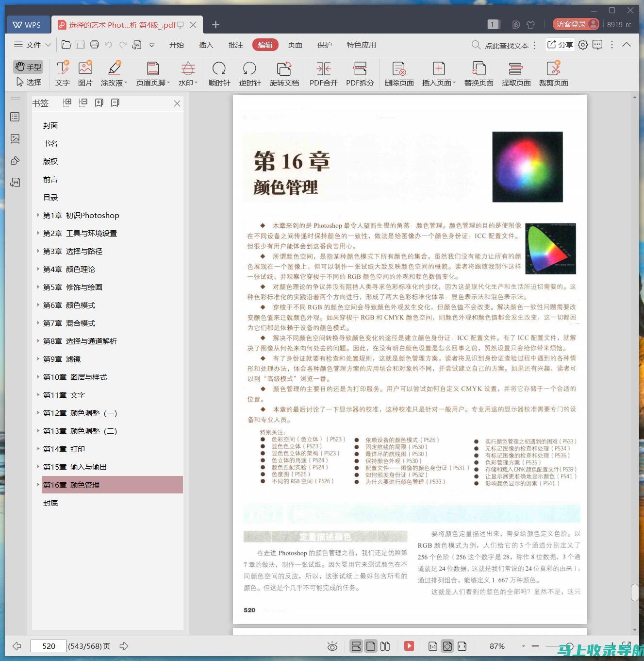Click the 删除页面 delete page icon
The width and height of the screenshot is (644, 661).
tap(399, 68)
